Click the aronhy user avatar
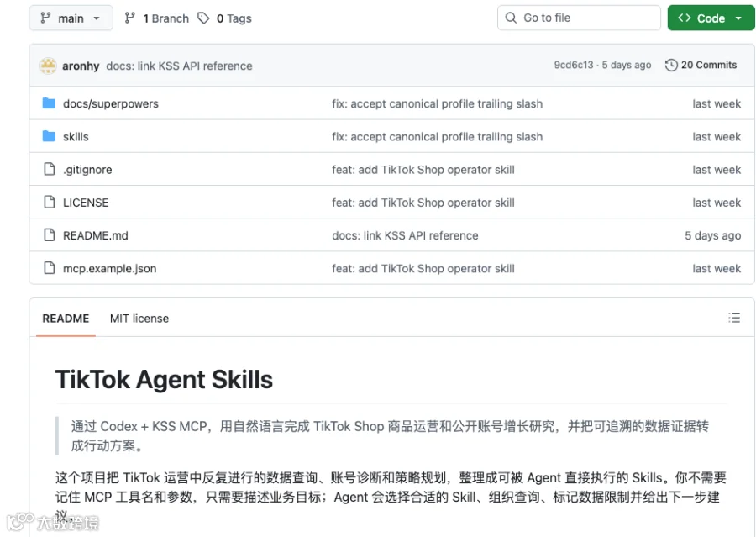756x537 pixels. pos(48,66)
